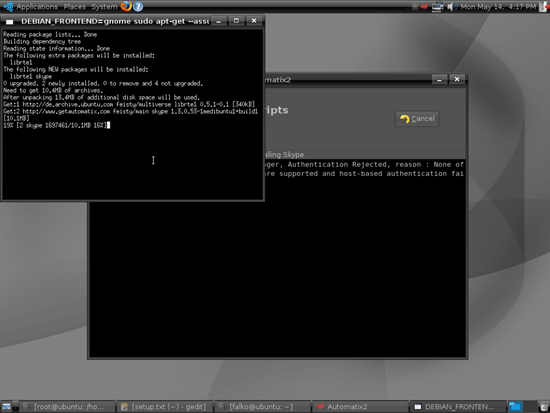Image resolution: width=550 pixels, height=413 pixels.
Task: Click the red Automatix tray icon
Action: [424, 6]
